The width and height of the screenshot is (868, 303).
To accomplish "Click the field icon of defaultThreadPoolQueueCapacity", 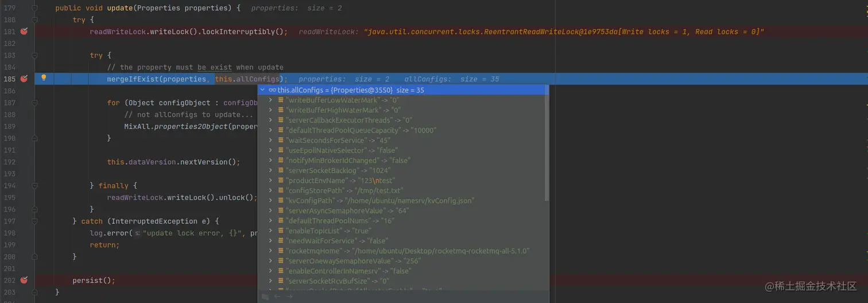I will 281,130.
